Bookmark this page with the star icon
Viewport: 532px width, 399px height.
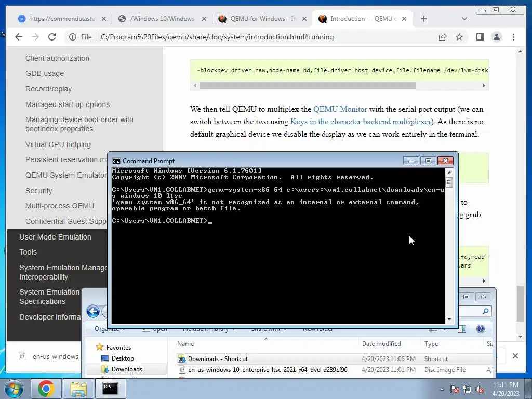[459, 37]
